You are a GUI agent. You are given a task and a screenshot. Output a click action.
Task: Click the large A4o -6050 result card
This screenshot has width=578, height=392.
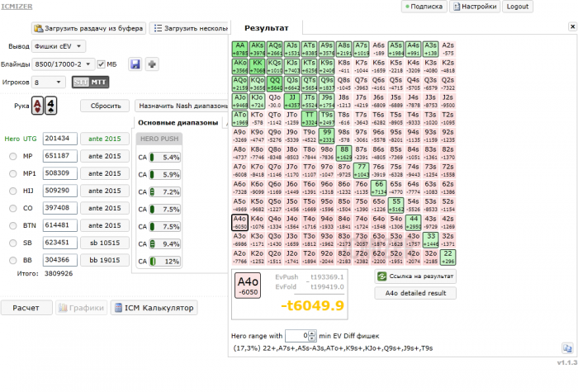tap(248, 286)
